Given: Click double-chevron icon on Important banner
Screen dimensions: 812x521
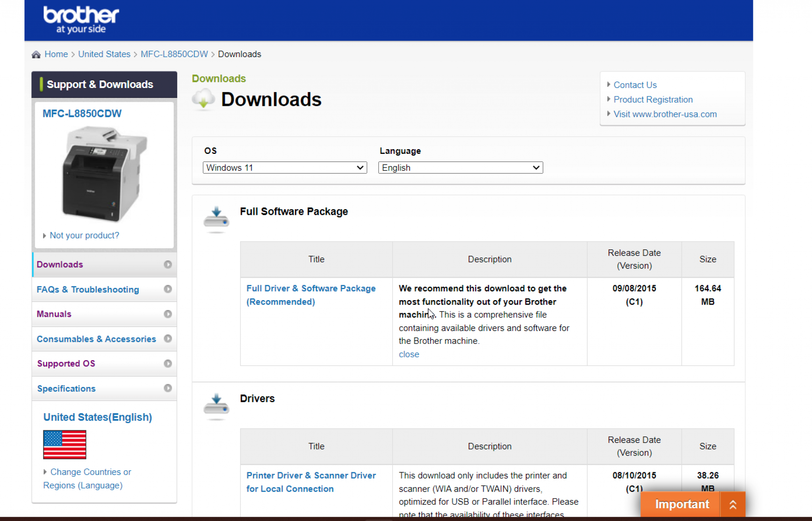Looking at the screenshot, I should point(733,504).
